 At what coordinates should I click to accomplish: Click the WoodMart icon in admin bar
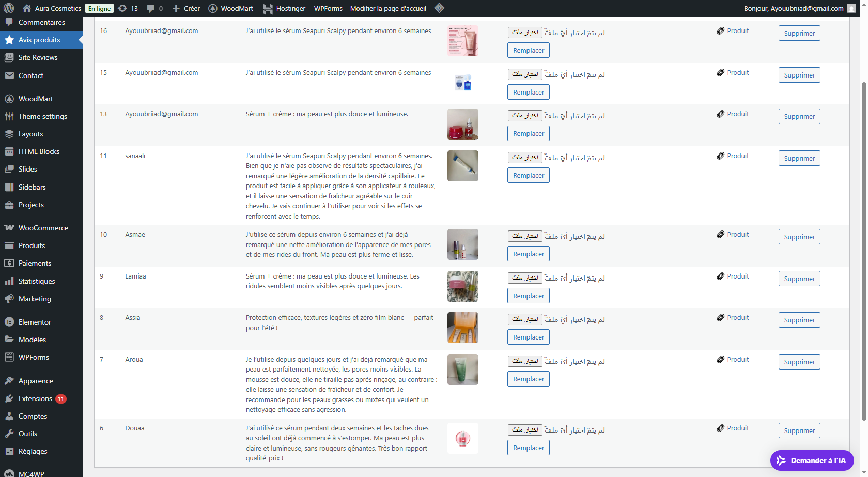213,9
